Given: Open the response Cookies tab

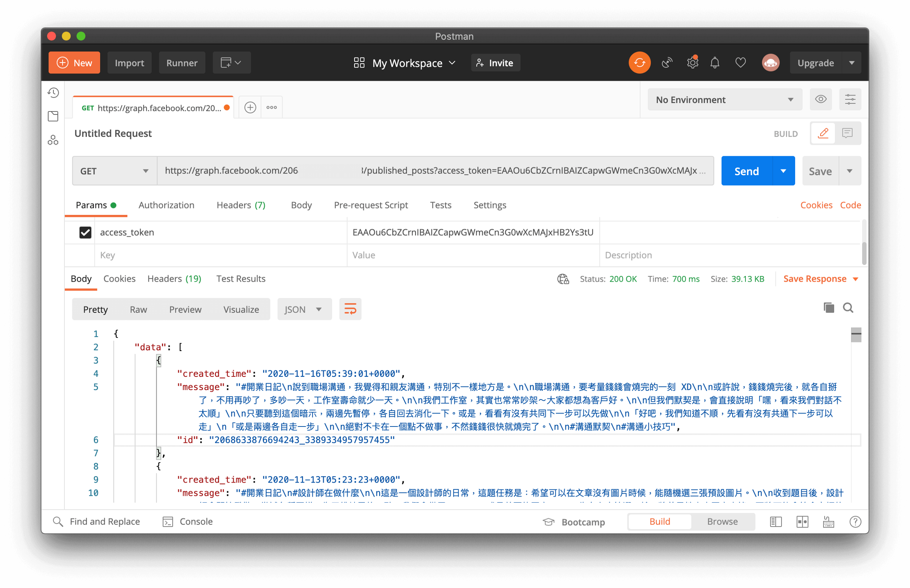Looking at the screenshot, I should (x=119, y=279).
